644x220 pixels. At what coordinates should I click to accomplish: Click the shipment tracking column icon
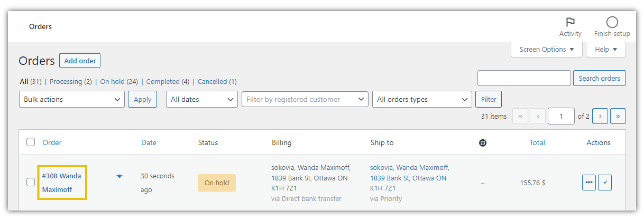click(483, 142)
